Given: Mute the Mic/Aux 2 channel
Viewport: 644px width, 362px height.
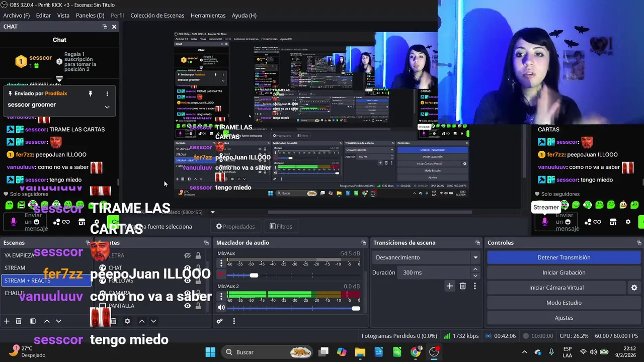Looking at the screenshot, I should [221, 307].
